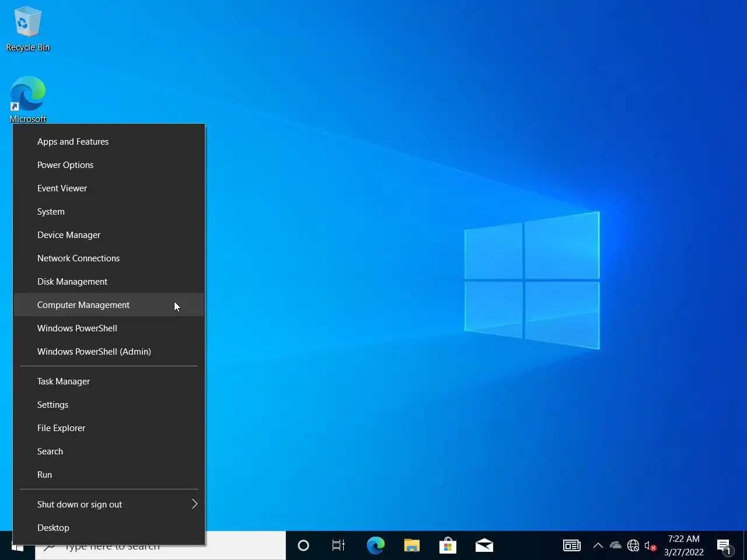Show hidden system tray icons
The height and width of the screenshot is (560, 747).
[x=598, y=546]
